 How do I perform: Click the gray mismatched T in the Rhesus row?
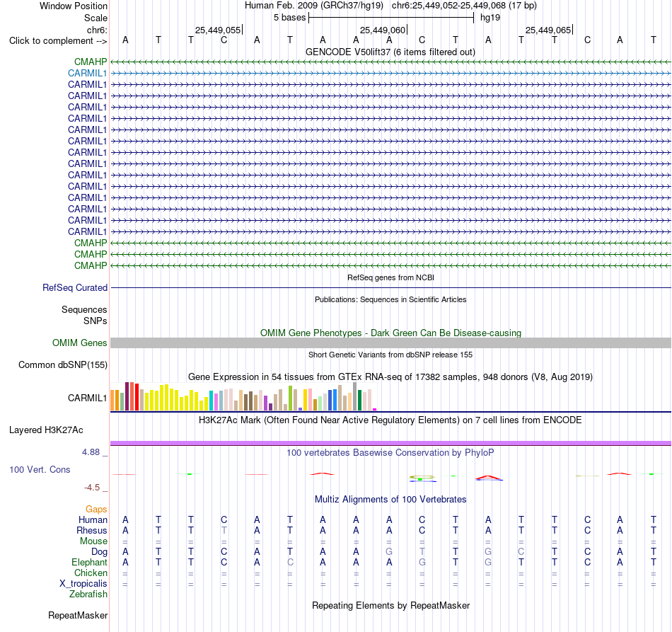[x=224, y=530]
